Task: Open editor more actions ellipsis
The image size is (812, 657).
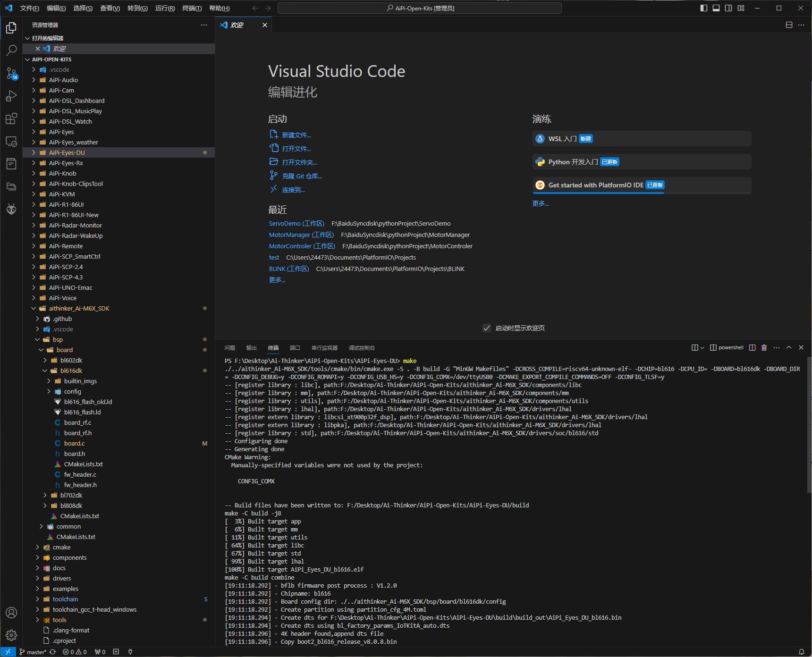Action: coord(801,25)
